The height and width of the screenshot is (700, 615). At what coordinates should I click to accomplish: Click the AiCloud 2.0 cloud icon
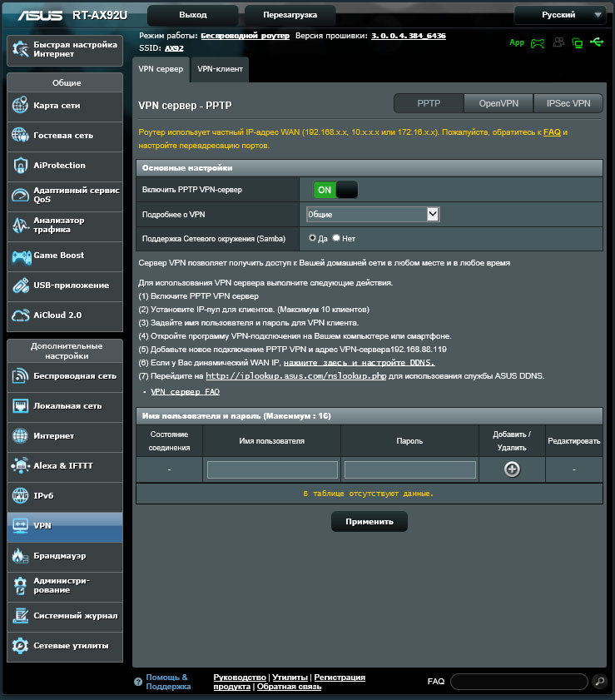coord(21,315)
